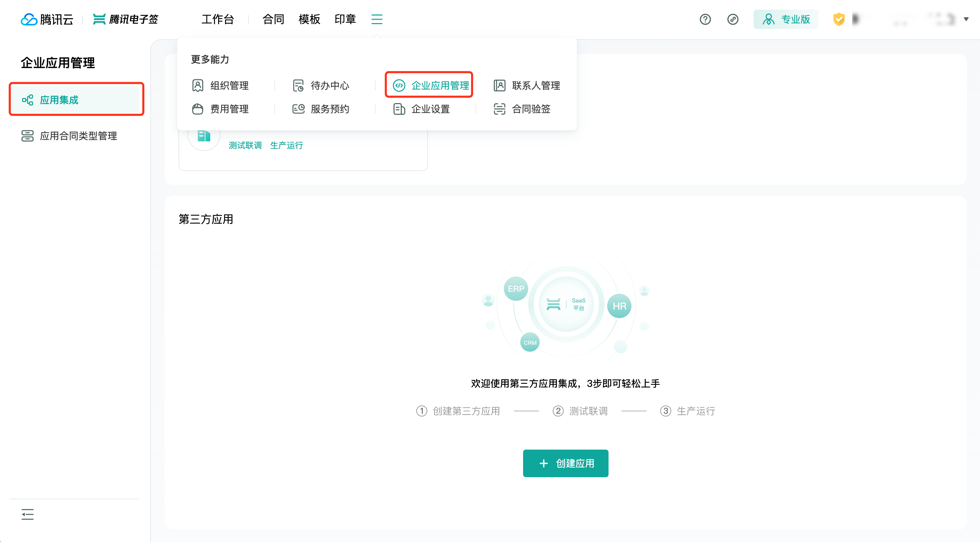Expand the account dropdown arrow
Image resolution: width=980 pixels, height=542 pixels.
[966, 19]
